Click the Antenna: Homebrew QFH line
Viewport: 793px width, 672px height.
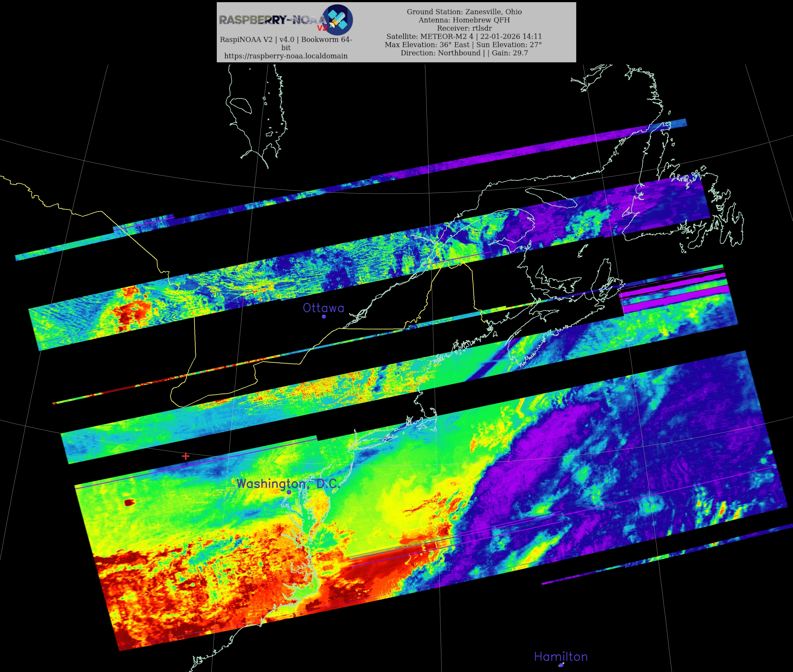click(x=464, y=20)
